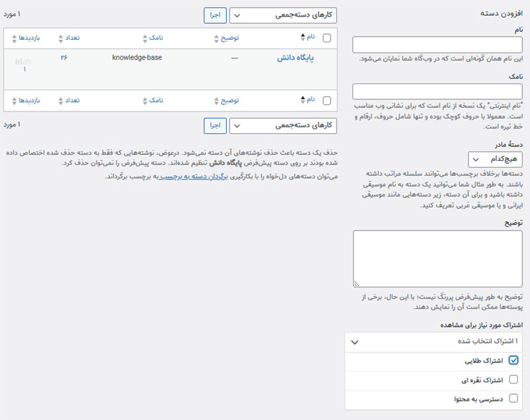Sort by توضیح in top table header
The height and width of the screenshot is (420, 530).
tap(229, 38)
